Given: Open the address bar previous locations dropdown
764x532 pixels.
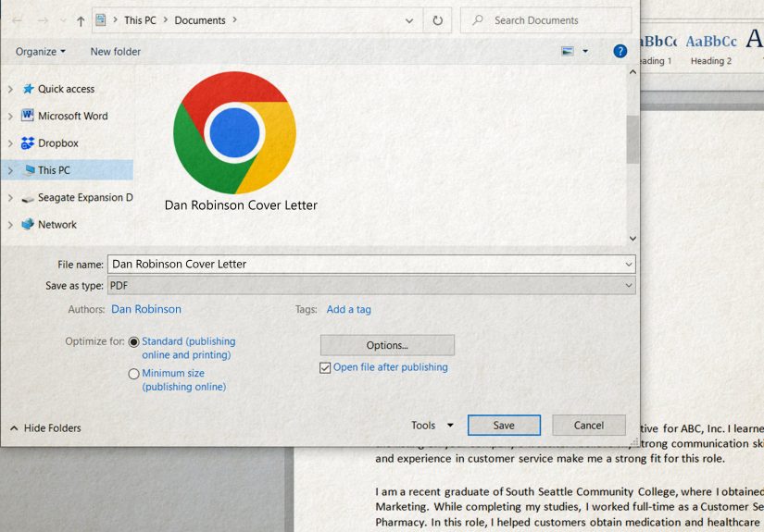Looking at the screenshot, I should click(x=409, y=21).
